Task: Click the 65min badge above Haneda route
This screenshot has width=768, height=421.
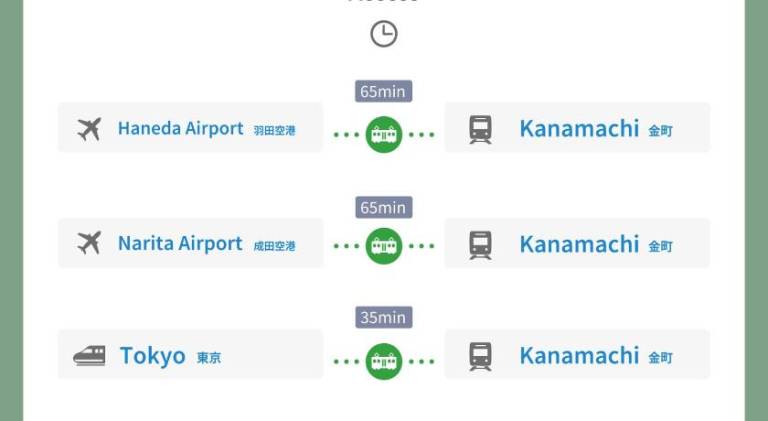Action: click(x=384, y=92)
